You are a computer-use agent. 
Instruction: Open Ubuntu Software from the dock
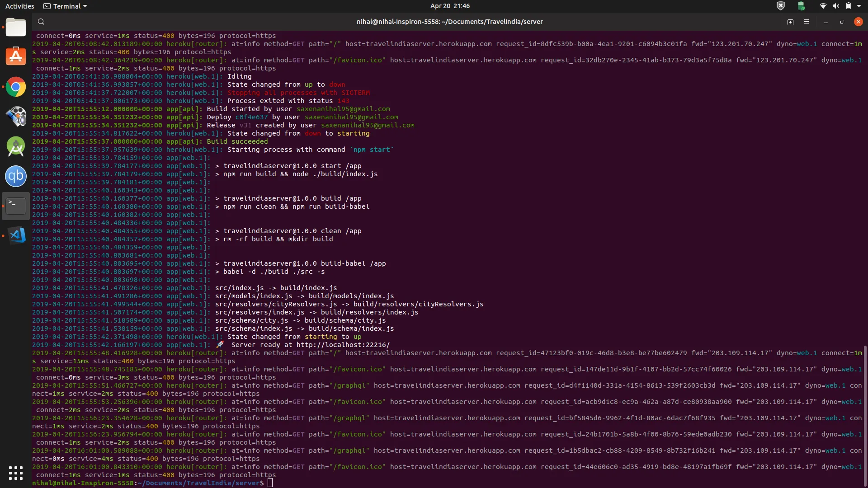point(16,57)
